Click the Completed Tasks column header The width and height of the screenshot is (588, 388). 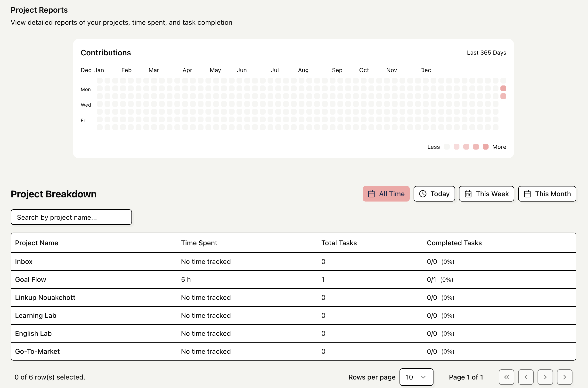[454, 243]
